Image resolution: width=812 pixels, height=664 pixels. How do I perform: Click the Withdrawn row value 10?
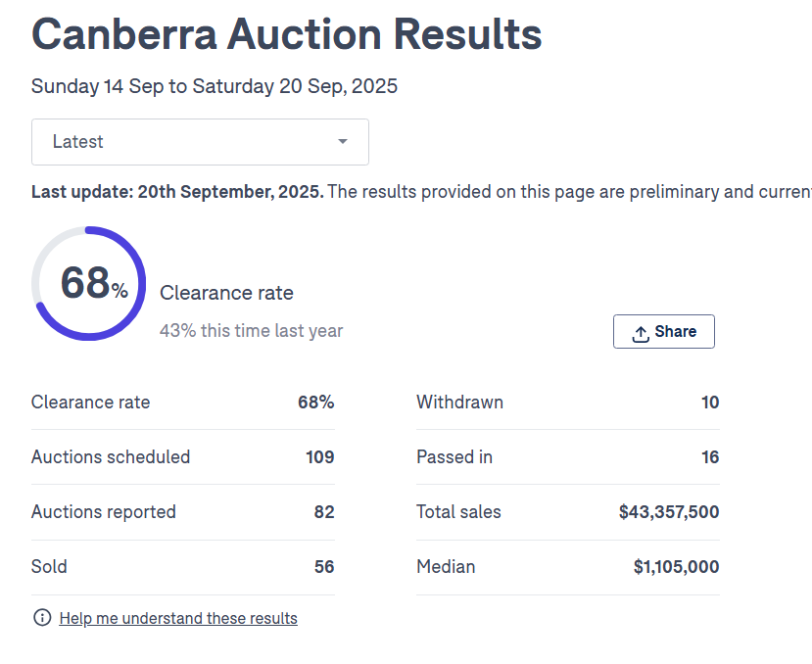[710, 403]
